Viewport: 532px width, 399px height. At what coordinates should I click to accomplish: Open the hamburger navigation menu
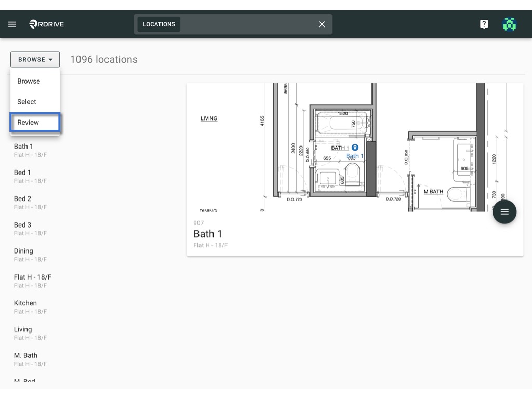coord(12,24)
